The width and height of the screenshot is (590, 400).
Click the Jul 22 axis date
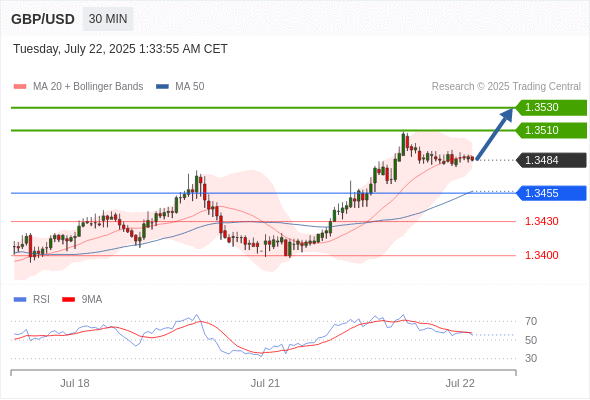[x=460, y=383]
